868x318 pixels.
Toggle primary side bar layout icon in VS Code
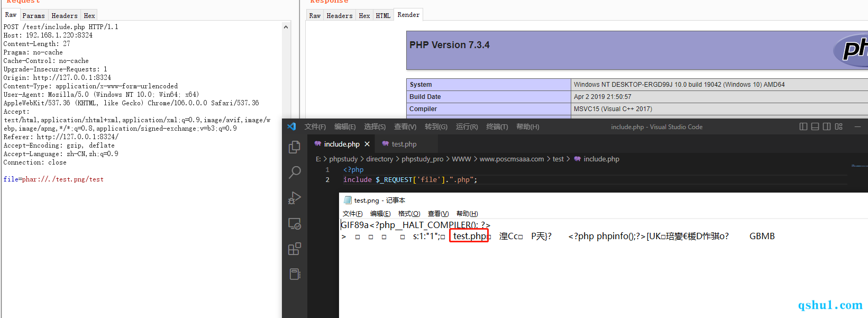pyautogui.click(x=803, y=126)
